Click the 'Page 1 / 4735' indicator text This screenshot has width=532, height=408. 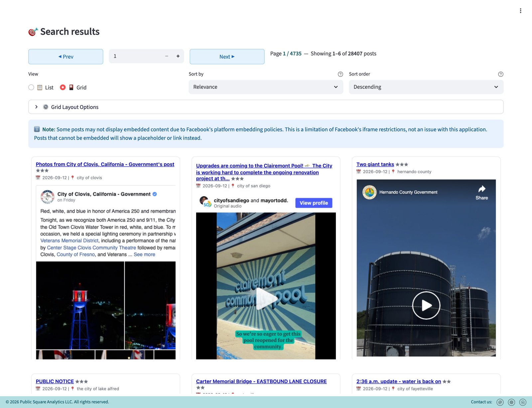[x=286, y=54]
